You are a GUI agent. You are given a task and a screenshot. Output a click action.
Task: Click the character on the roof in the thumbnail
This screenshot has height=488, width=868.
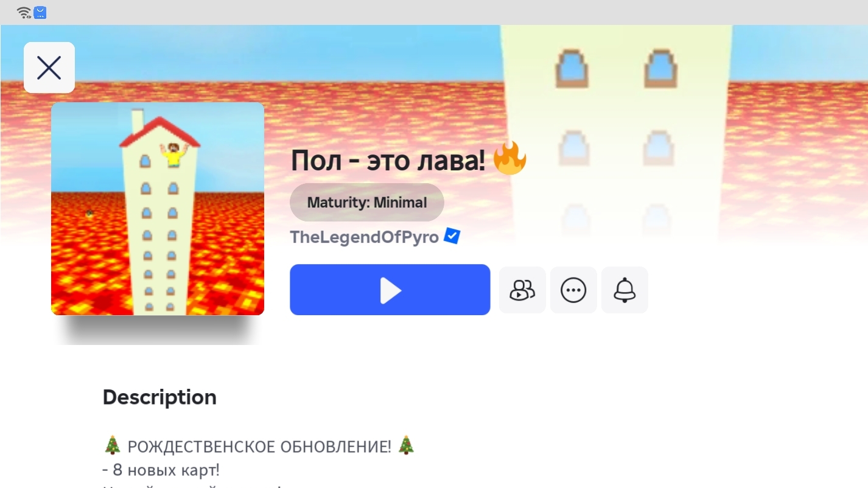pyautogui.click(x=173, y=155)
